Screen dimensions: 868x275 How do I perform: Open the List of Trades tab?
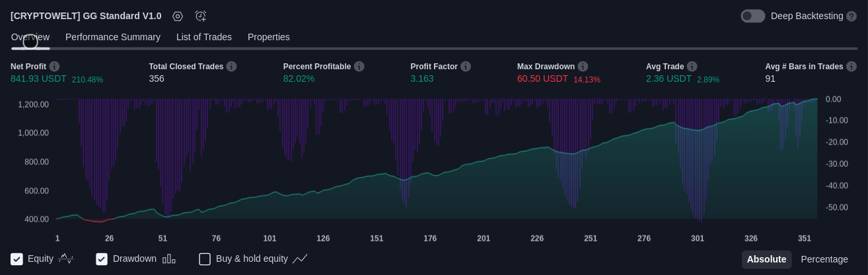click(203, 37)
